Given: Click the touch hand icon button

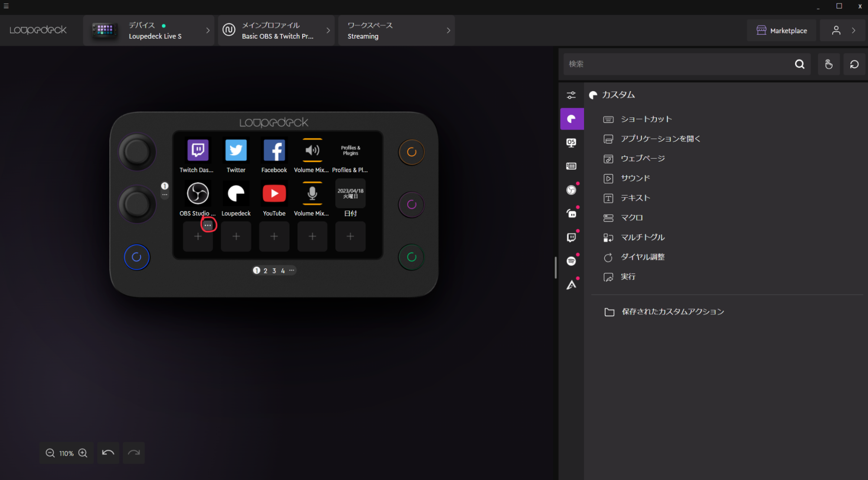Looking at the screenshot, I should (828, 64).
